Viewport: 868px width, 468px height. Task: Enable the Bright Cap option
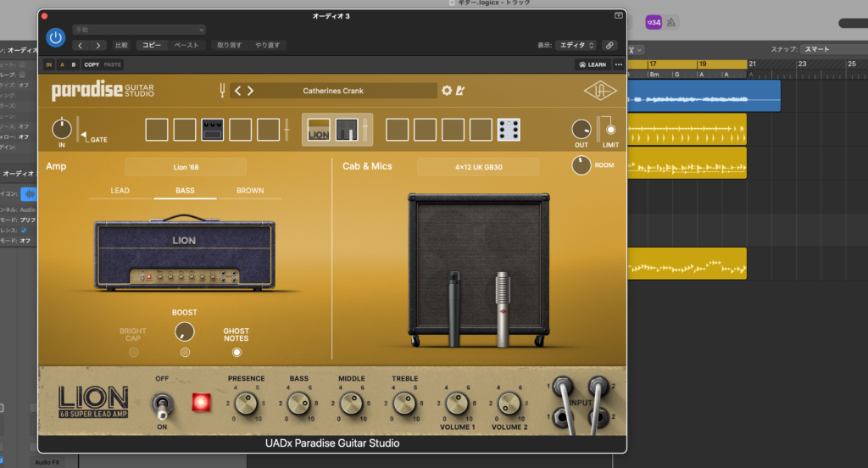[133, 352]
